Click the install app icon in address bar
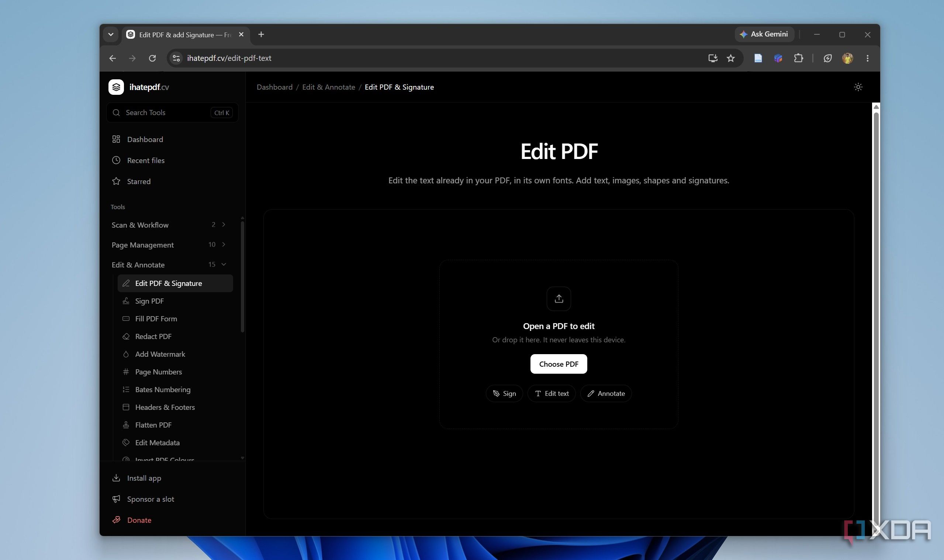944x560 pixels. pos(712,58)
